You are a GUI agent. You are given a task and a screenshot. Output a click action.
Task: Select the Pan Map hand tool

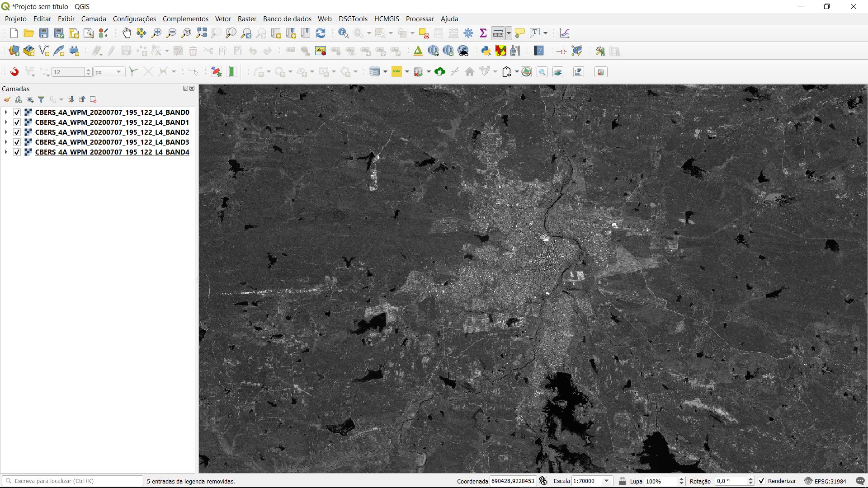pyautogui.click(x=127, y=33)
